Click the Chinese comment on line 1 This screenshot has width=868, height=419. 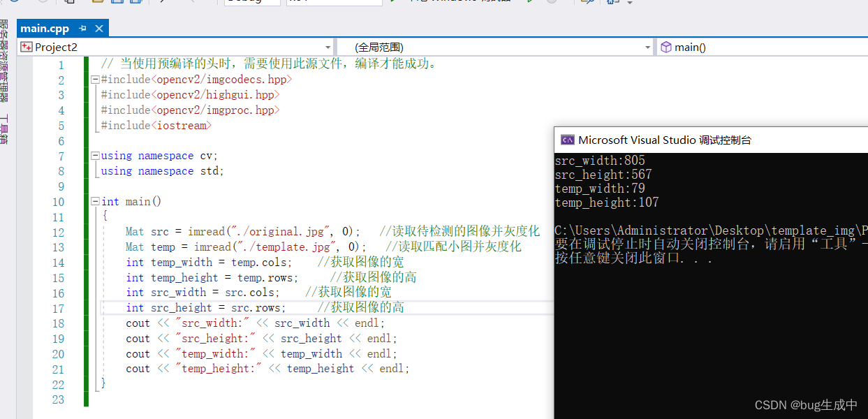coord(268,64)
